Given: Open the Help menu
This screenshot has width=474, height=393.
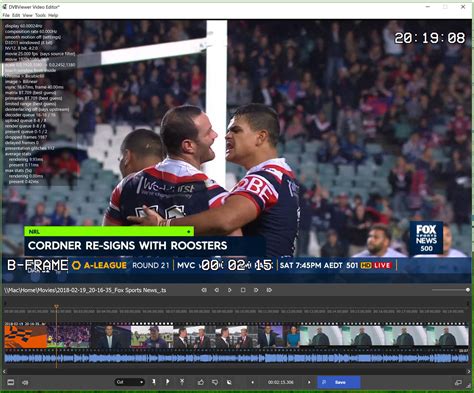Looking at the screenshot, I should (53, 15).
